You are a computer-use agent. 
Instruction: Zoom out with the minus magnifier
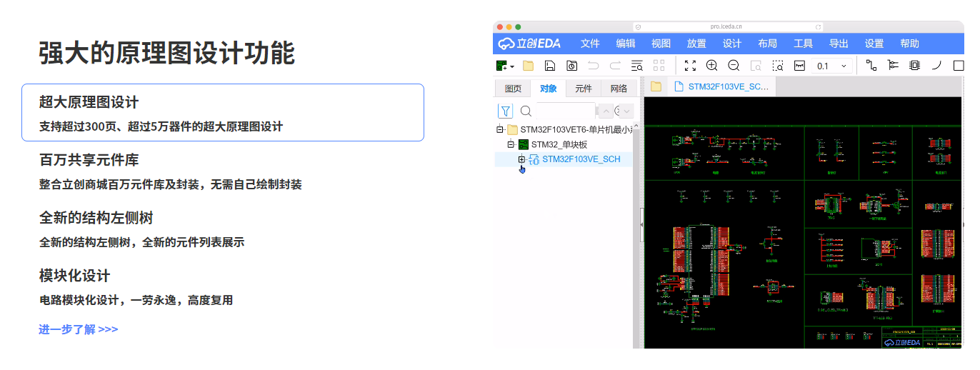pos(734,66)
